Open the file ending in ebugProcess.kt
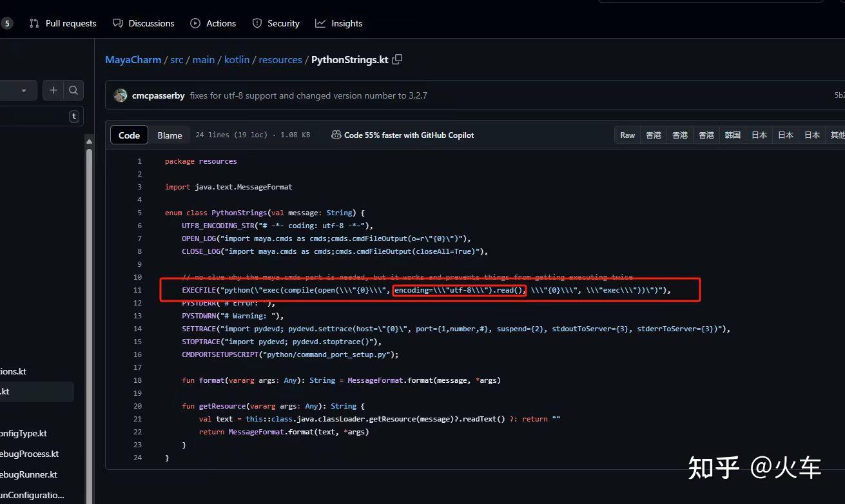This screenshot has width=845, height=504. [x=29, y=454]
